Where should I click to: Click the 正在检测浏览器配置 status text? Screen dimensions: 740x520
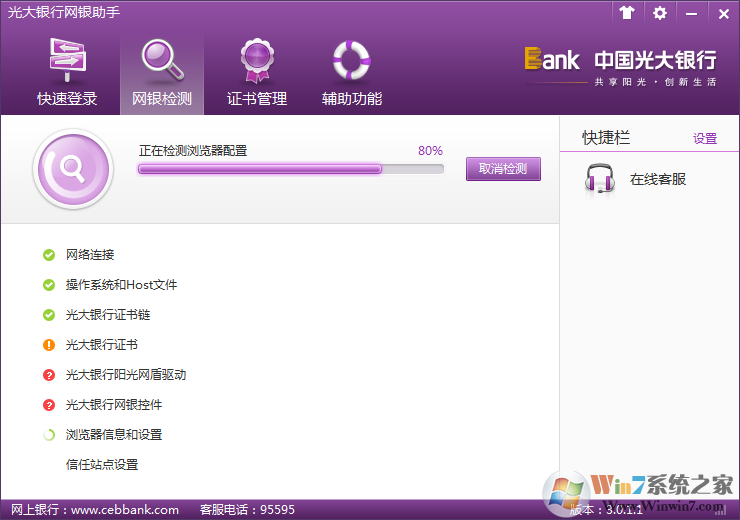(x=193, y=151)
